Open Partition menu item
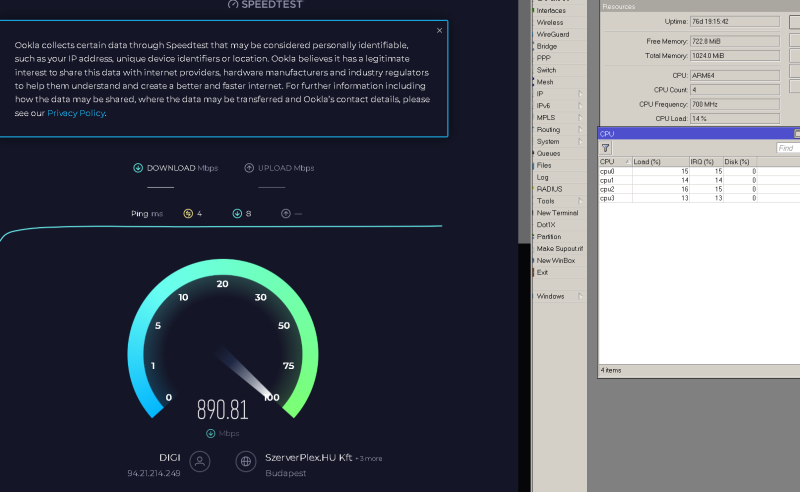This screenshot has width=800, height=492. click(x=548, y=237)
